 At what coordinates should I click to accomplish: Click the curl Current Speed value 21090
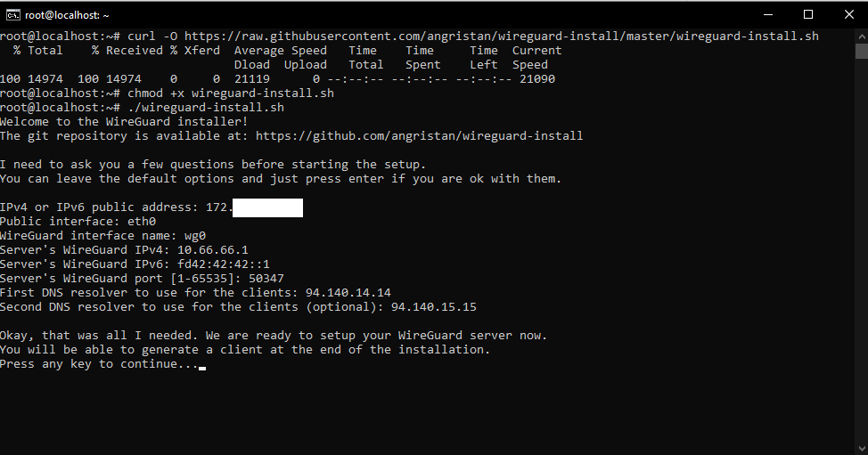click(x=536, y=79)
